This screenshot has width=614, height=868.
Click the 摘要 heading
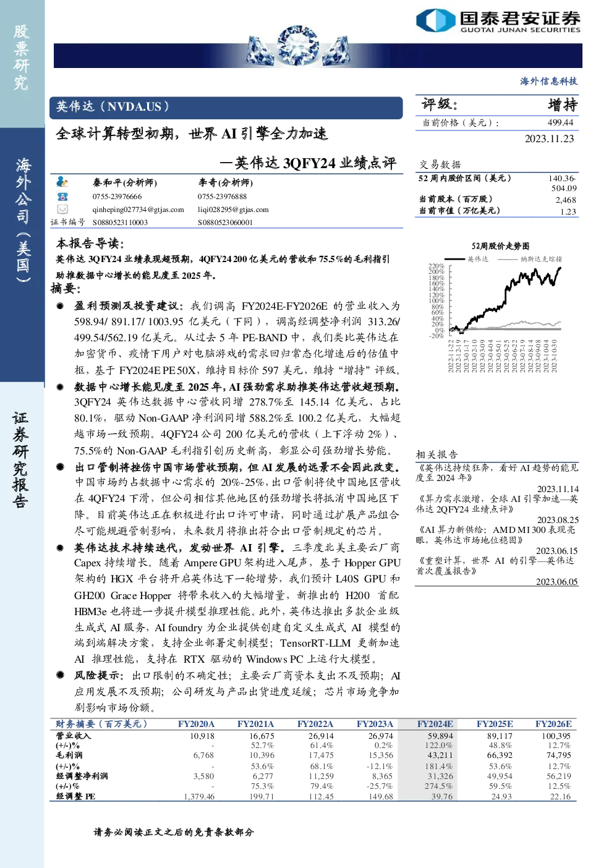pyautogui.click(x=66, y=288)
